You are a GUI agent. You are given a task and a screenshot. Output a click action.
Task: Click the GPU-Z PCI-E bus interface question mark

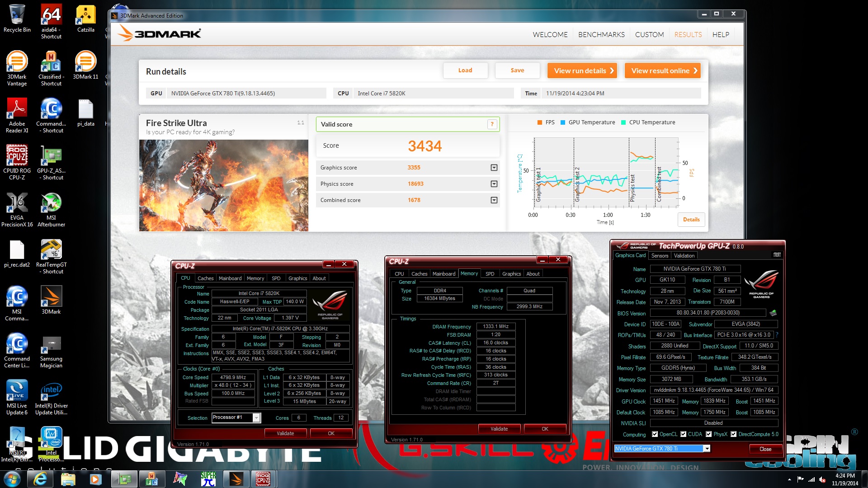coord(777,335)
